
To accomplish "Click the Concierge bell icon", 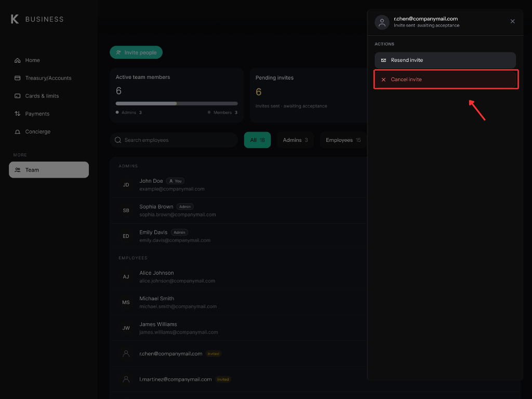I will click(x=17, y=131).
